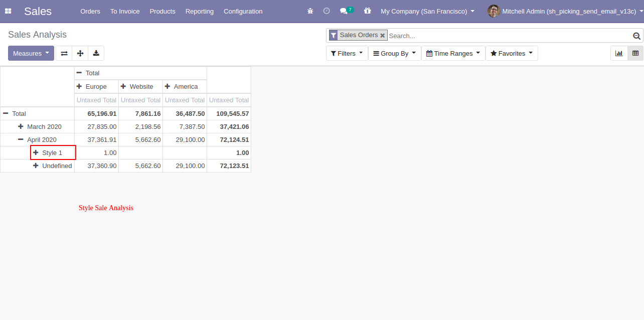Remove the Sales Orders filter facet
This screenshot has height=320, width=644.
[383, 36]
